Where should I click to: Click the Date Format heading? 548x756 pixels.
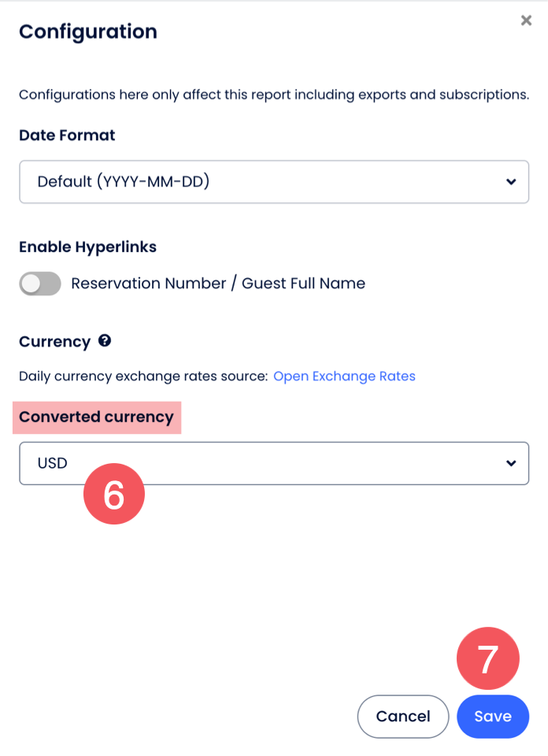pyautogui.click(x=67, y=135)
